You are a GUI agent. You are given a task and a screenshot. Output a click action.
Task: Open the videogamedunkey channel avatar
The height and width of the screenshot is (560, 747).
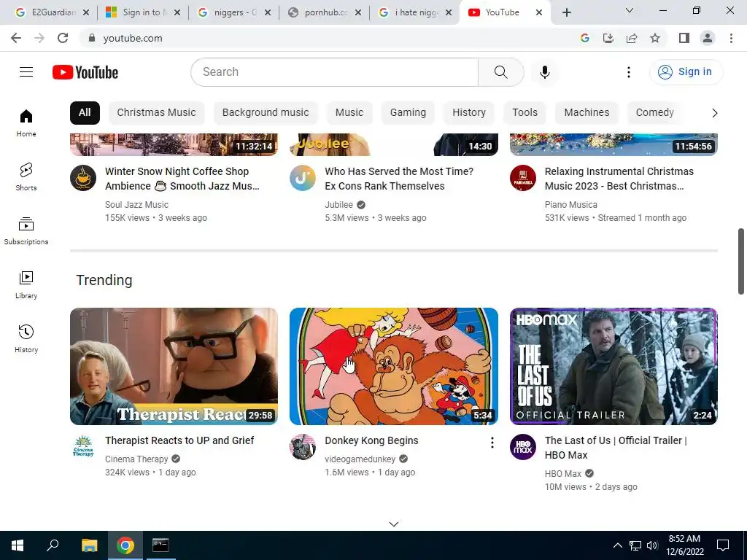[303, 447]
